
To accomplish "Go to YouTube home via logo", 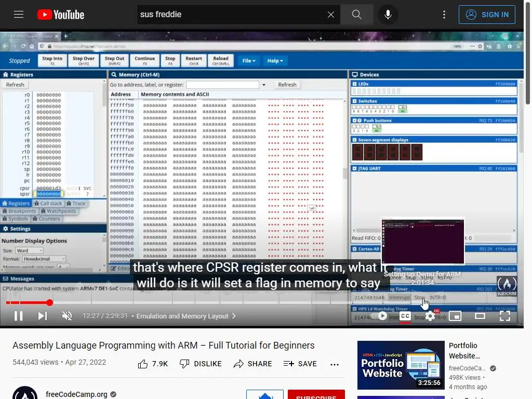I will [x=60, y=15].
